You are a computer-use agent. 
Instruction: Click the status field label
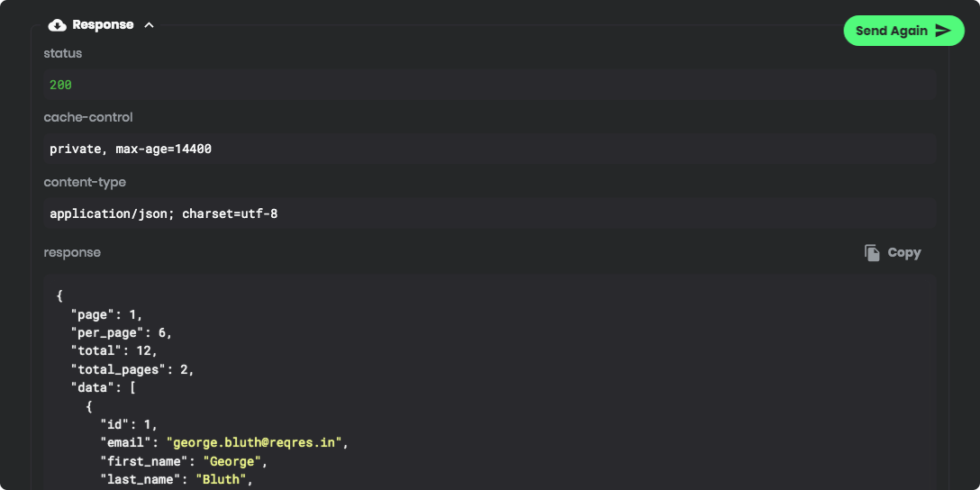click(63, 53)
